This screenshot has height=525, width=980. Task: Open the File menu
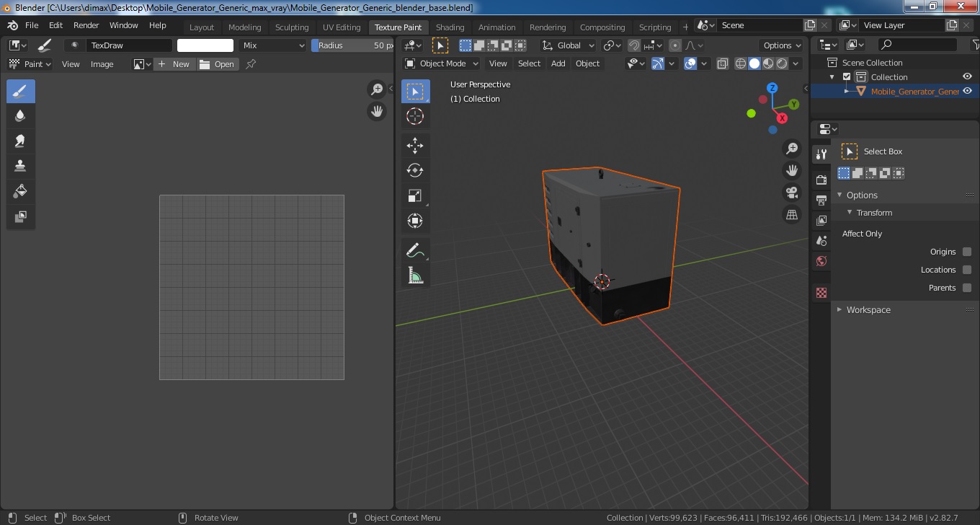click(32, 25)
